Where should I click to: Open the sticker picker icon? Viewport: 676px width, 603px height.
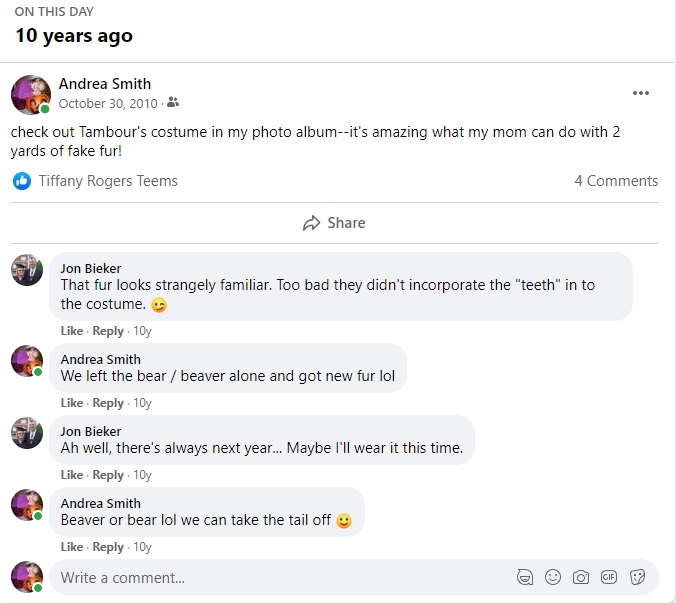[x=637, y=577]
